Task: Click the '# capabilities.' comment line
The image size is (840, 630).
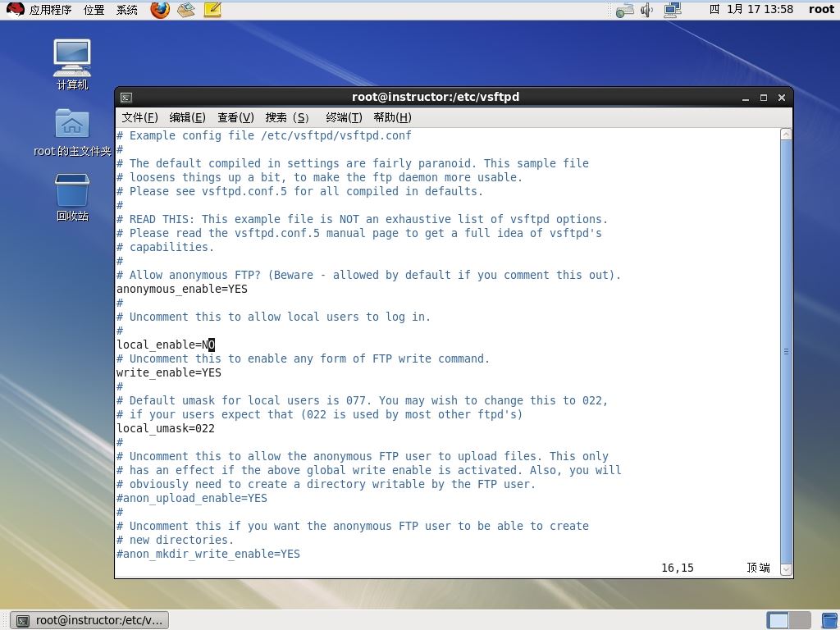Action: pos(166,248)
